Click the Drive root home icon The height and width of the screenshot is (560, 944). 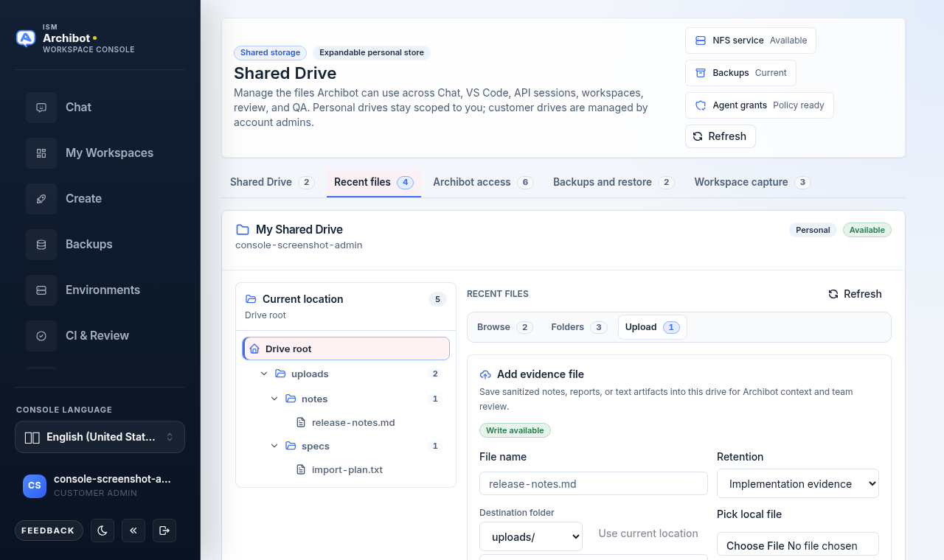[254, 349]
